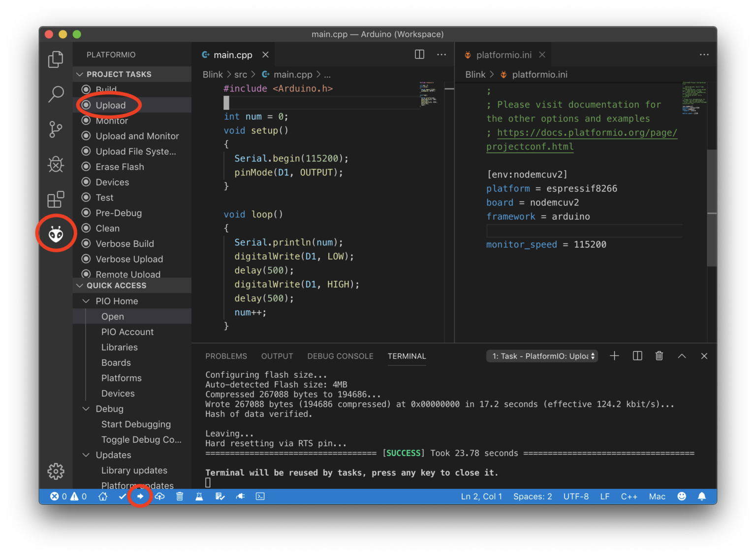Run the Start Debugging task
Viewport: 756px width, 556px height.
click(136, 424)
